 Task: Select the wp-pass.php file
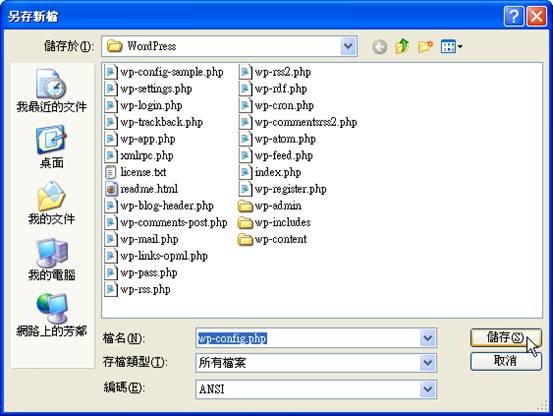(141, 273)
